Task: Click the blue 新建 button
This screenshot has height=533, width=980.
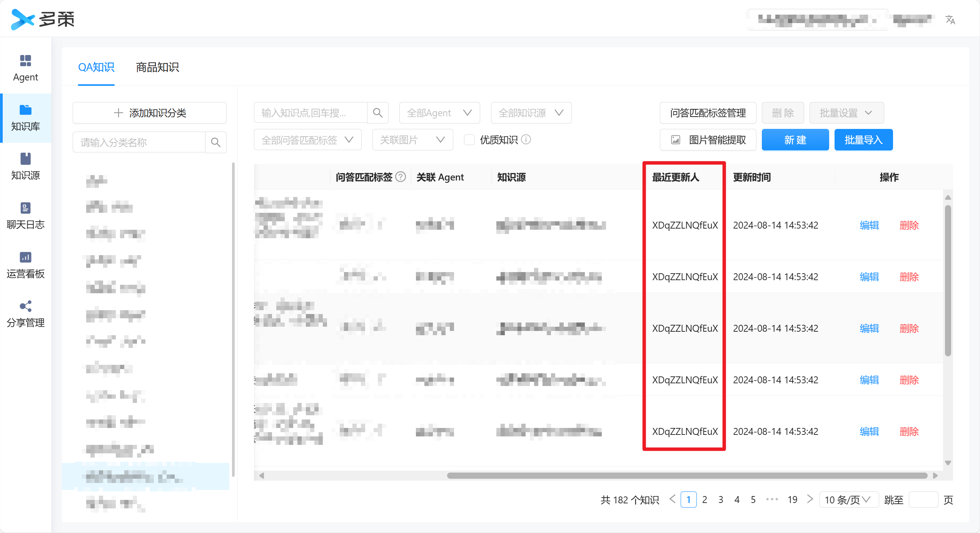Action: pos(795,140)
